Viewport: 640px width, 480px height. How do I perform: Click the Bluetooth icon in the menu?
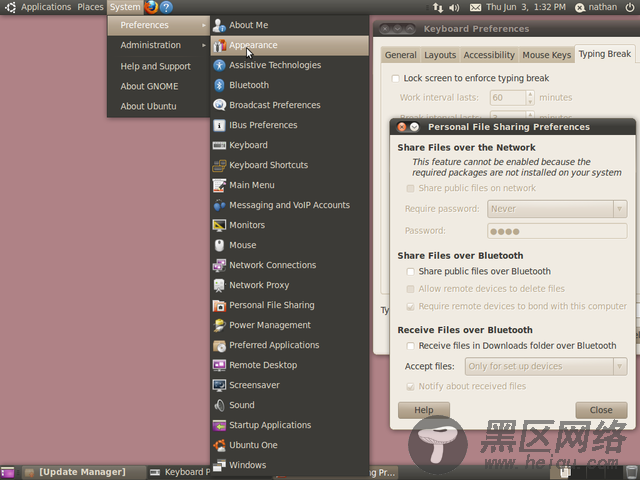(x=219, y=85)
